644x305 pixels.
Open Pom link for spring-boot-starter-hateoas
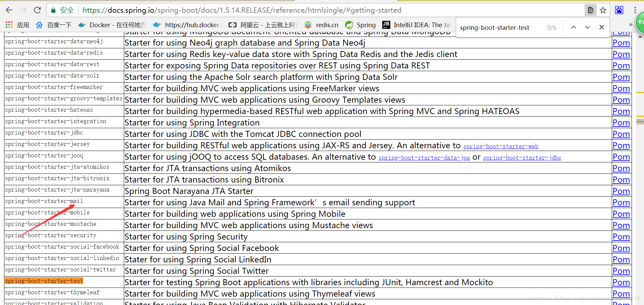click(621, 111)
